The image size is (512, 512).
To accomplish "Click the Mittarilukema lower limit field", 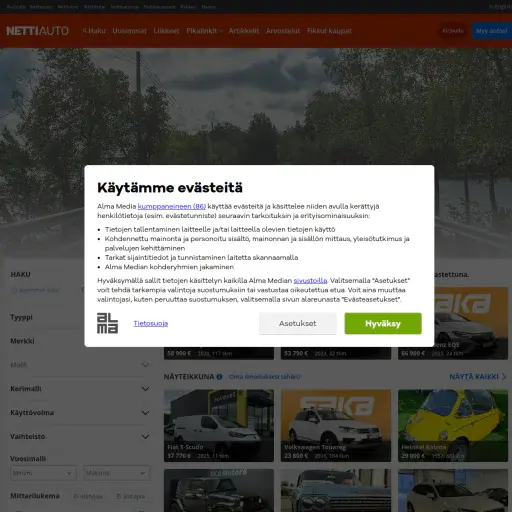I will [88, 497].
